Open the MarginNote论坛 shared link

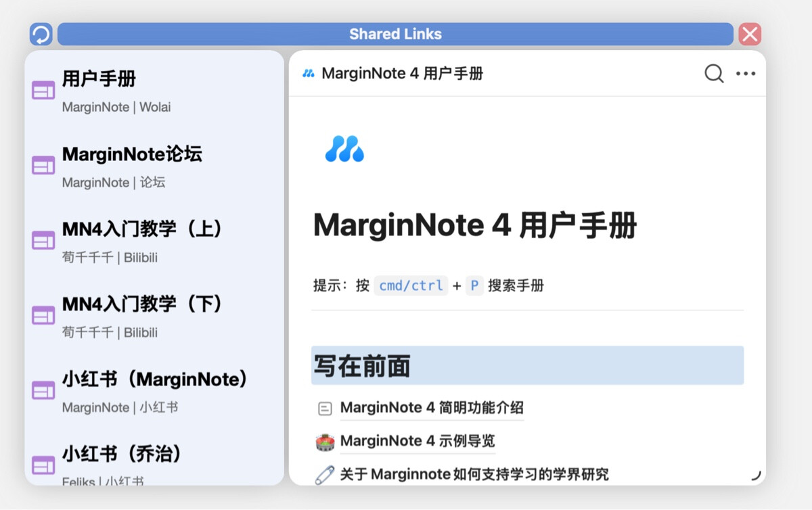132,154
